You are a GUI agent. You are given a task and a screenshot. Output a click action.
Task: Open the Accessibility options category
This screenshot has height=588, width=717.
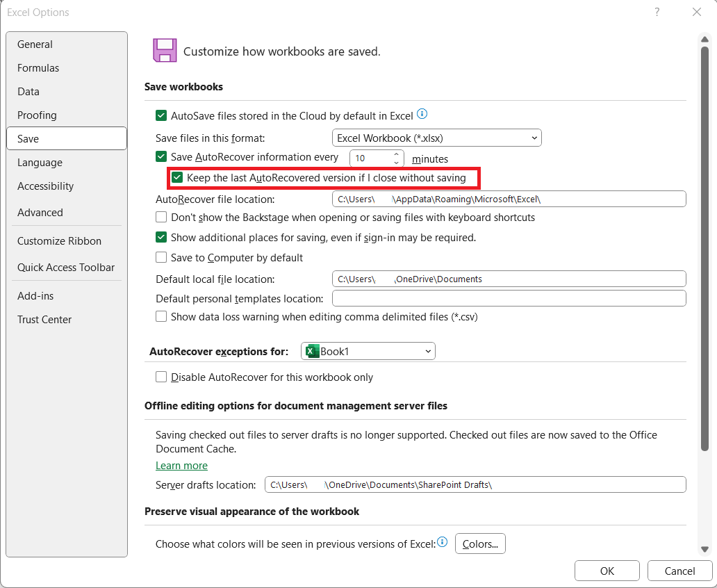coord(67,186)
